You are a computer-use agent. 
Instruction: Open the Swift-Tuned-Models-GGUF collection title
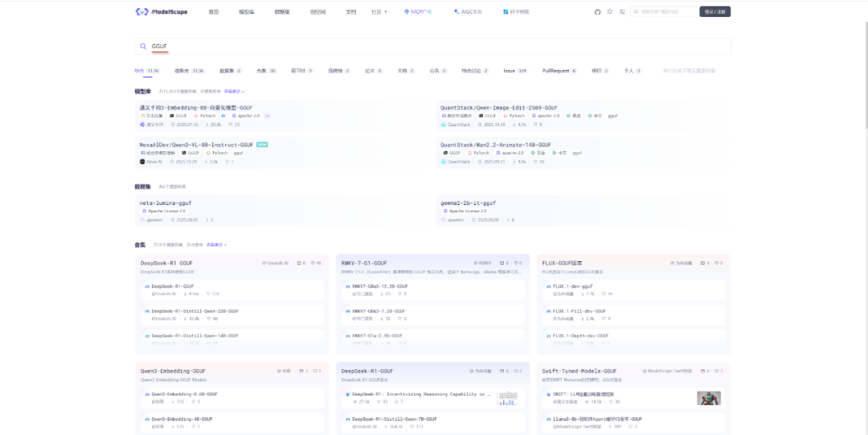pyautogui.click(x=579, y=371)
